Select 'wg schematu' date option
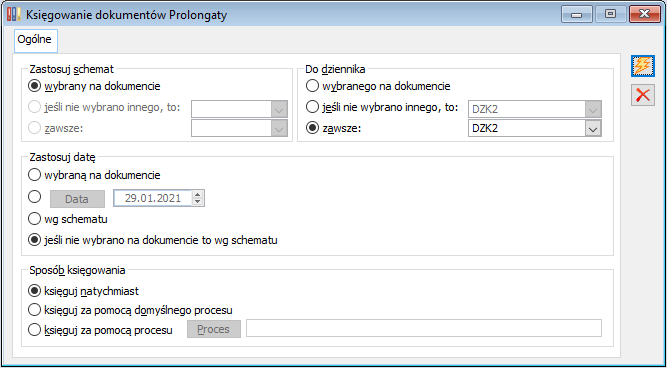 coord(67,220)
